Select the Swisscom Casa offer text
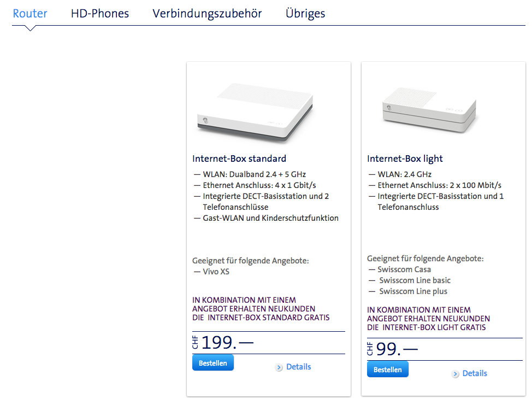This screenshot has height=405, width=532. click(x=404, y=269)
